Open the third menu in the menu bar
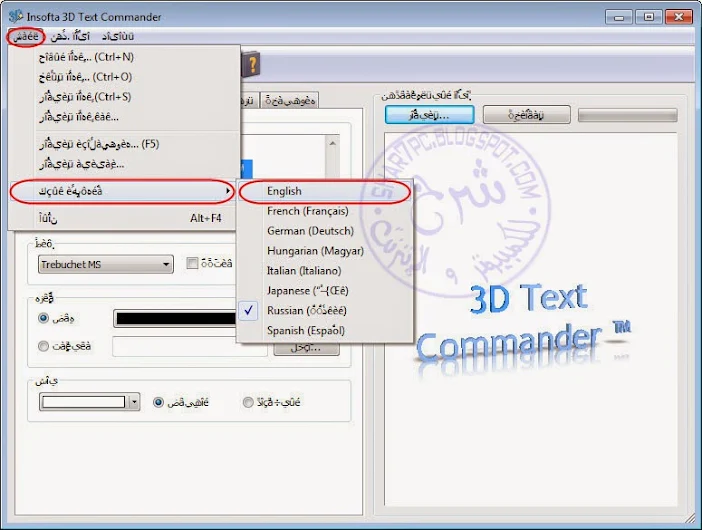Image resolution: width=702 pixels, height=530 pixels. point(117,37)
